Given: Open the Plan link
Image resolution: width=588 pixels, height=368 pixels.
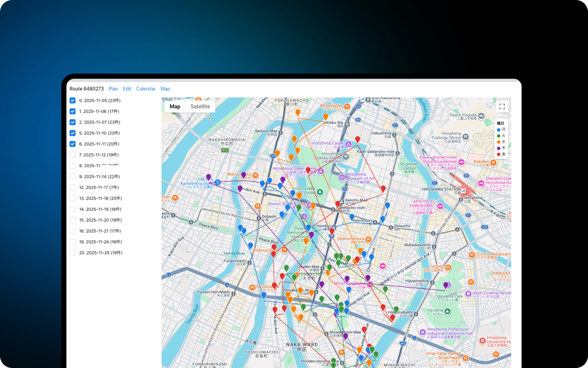Looking at the screenshot, I should pos(113,89).
